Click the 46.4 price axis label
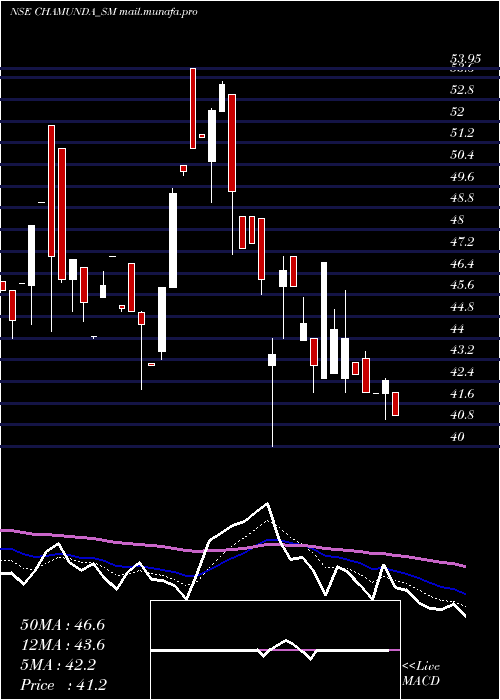500x700 pixels. point(461,264)
